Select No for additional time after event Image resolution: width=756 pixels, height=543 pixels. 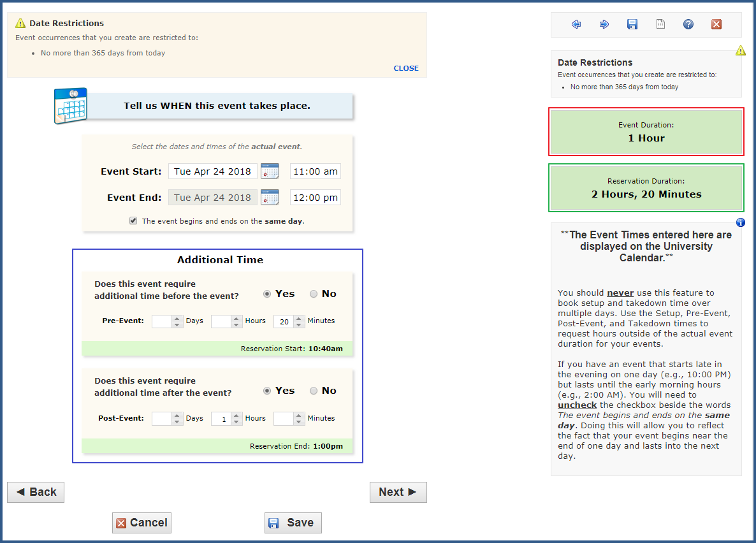(314, 391)
